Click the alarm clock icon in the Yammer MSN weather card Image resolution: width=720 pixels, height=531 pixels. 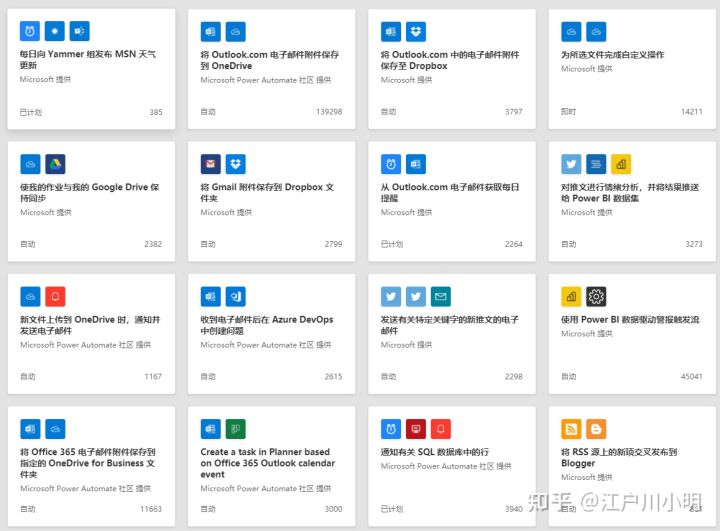(30, 31)
